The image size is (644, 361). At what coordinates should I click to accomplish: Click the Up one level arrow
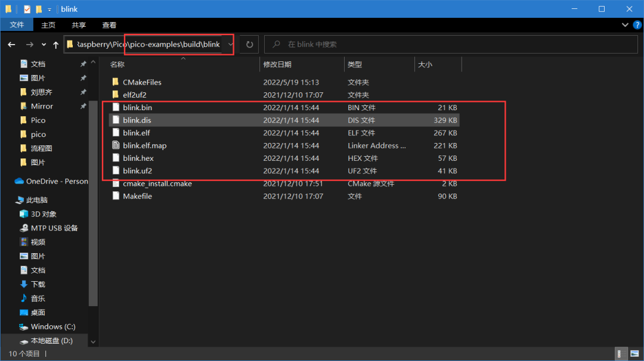click(x=55, y=45)
